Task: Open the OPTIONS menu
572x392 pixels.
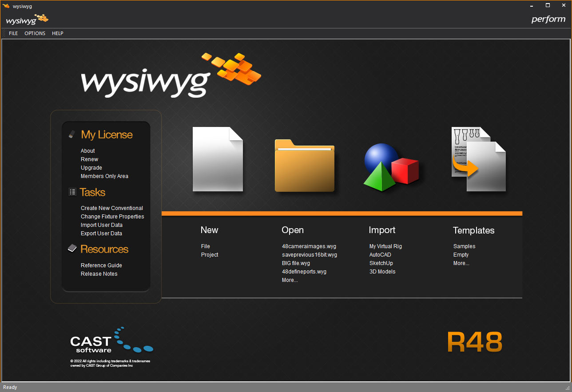Action: point(35,33)
